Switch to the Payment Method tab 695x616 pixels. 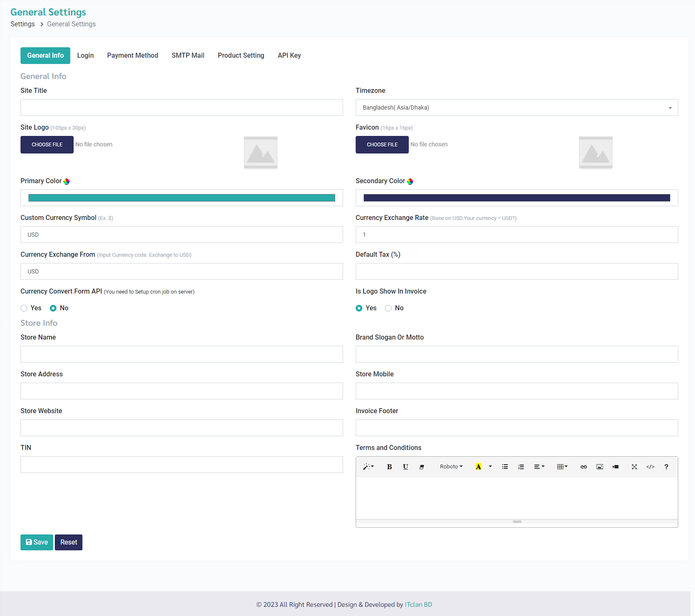[x=132, y=56]
